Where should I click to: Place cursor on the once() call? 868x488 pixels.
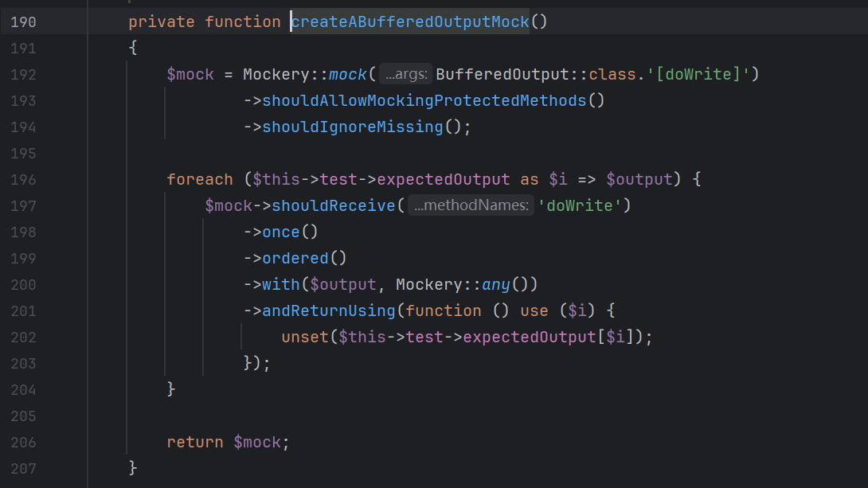coord(281,232)
